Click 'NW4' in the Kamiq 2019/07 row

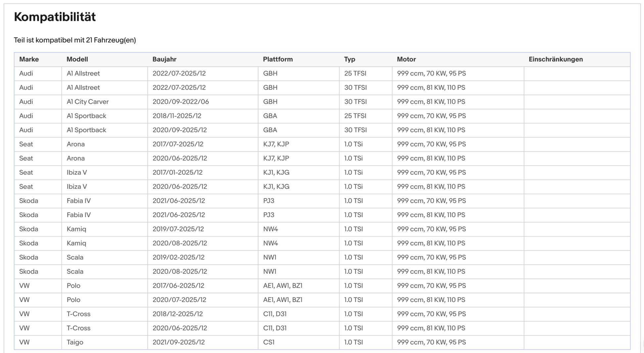[270, 229]
